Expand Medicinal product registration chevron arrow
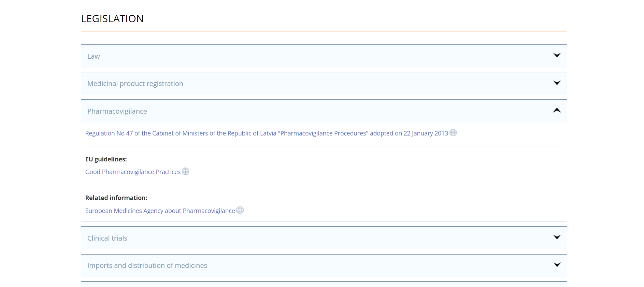 [557, 83]
